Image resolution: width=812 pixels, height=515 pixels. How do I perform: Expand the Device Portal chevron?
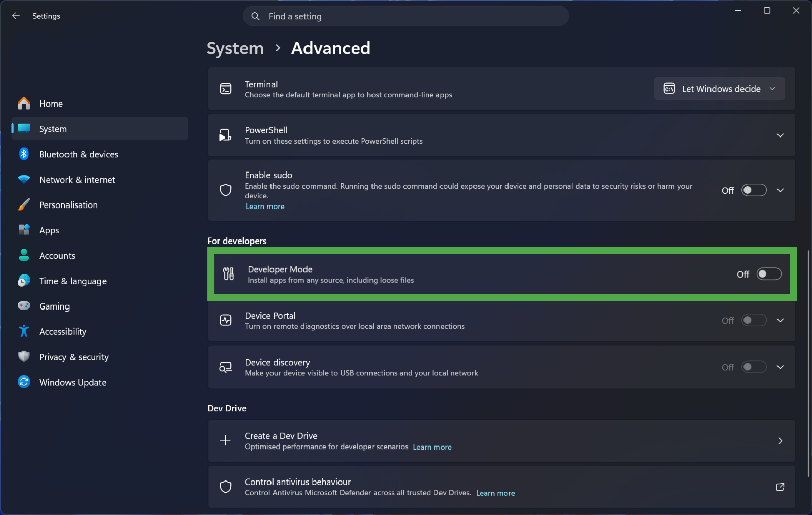click(780, 320)
